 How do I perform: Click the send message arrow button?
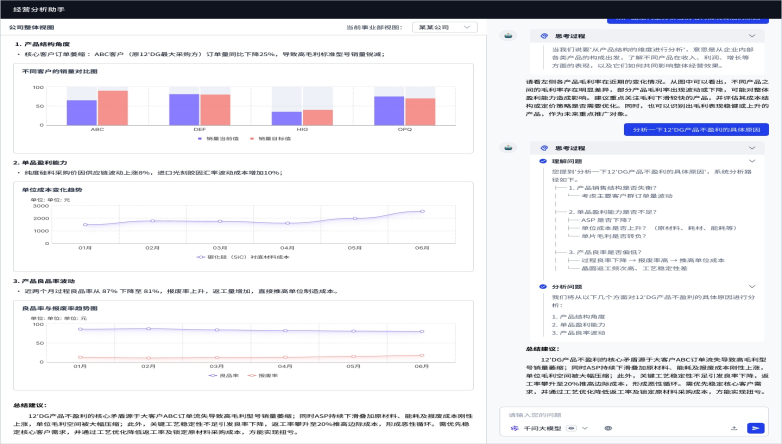(x=756, y=427)
